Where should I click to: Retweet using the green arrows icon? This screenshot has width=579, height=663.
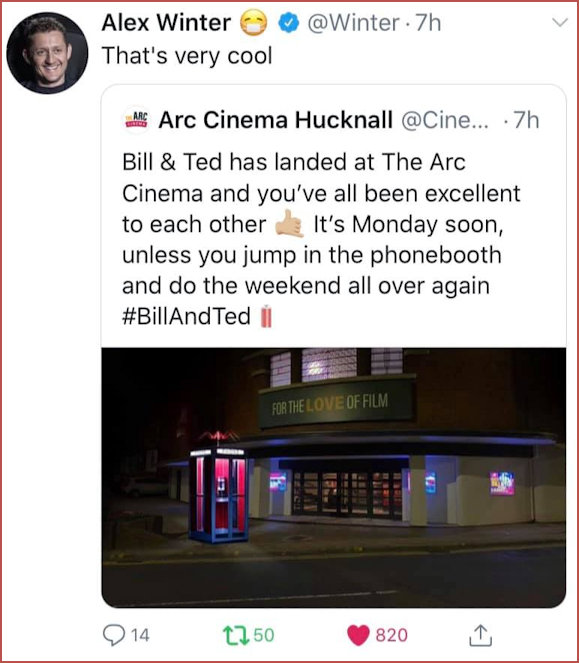(x=236, y=636)
